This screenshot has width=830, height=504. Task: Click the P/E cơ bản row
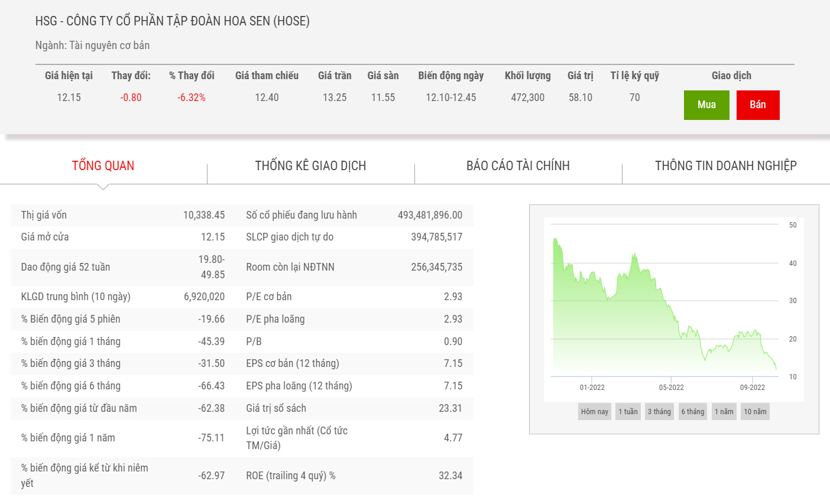pyautogui.click(x=354, y=297)
